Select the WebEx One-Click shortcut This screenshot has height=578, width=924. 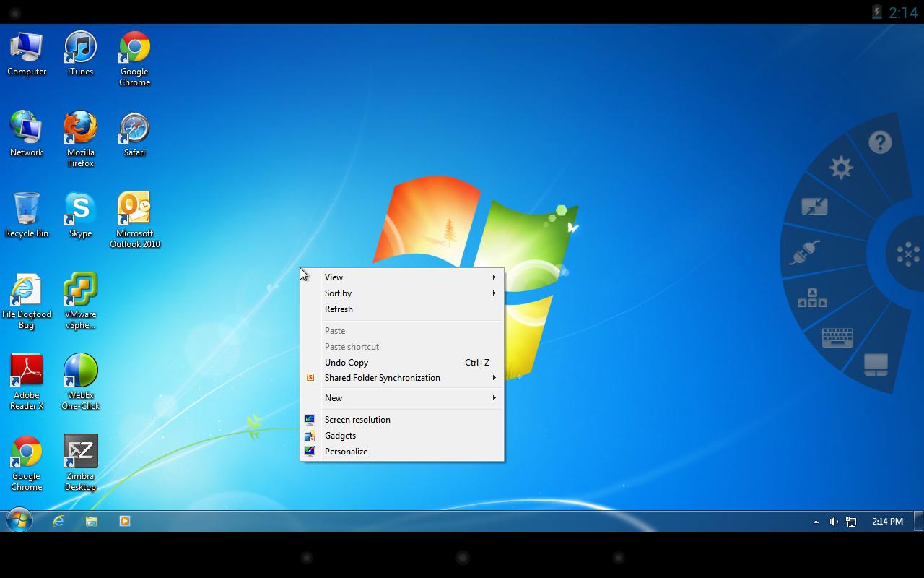click(80, 382)
